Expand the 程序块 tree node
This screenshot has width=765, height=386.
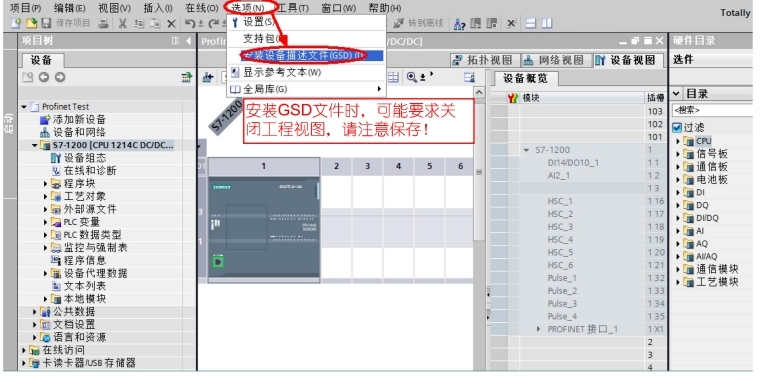click(45, 183)
